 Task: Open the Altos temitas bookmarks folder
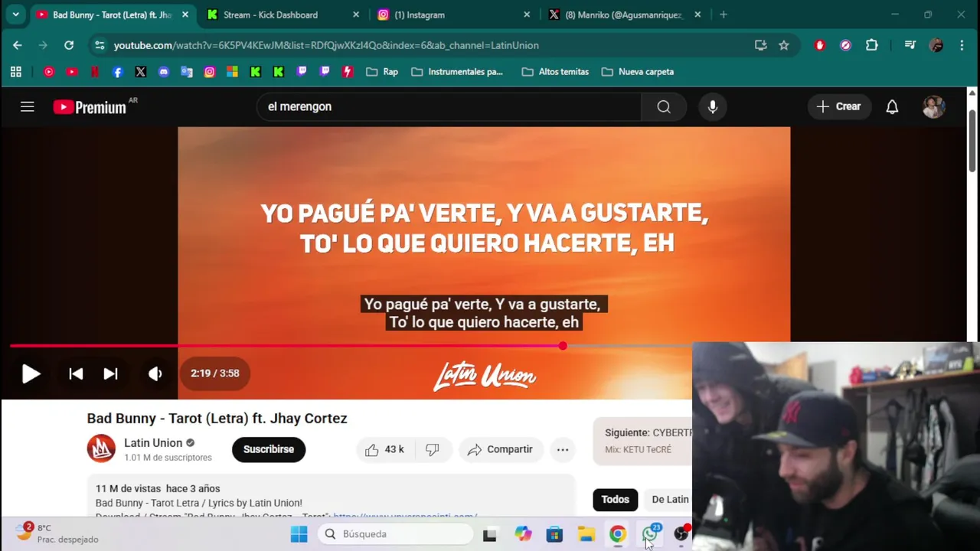(x=555, y=72)
